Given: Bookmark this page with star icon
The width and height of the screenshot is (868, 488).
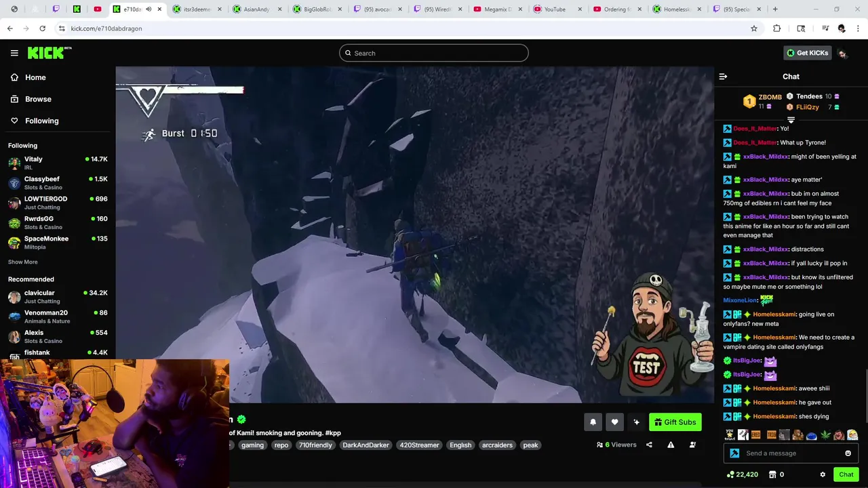Looking at the screenshot, I should 753,28.
